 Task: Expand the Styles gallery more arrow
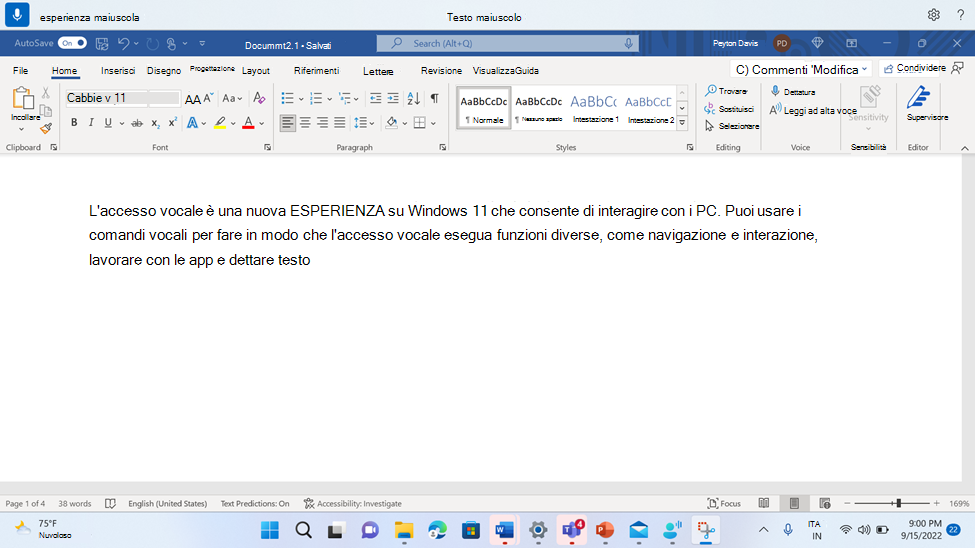click(x=682, y=123)
